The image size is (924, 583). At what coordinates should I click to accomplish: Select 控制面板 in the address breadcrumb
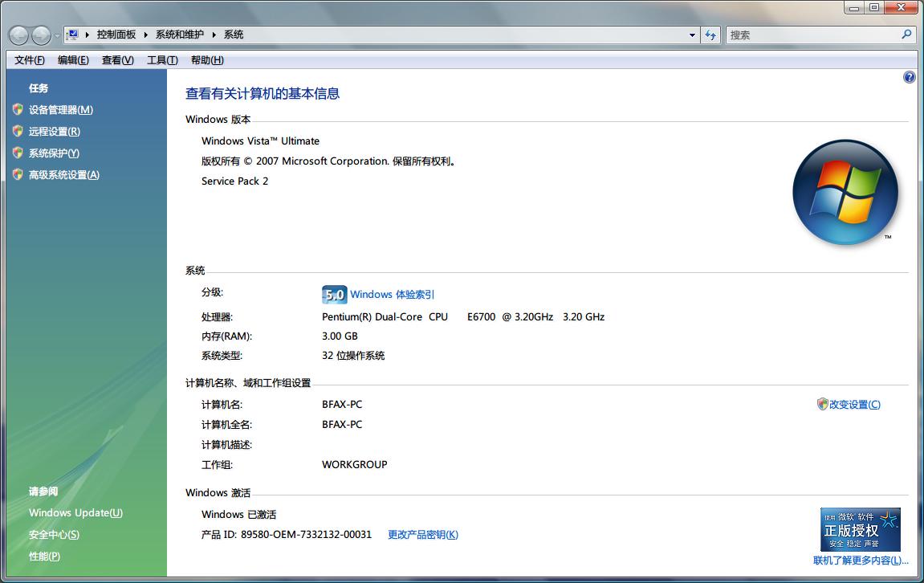click(116, 35)
